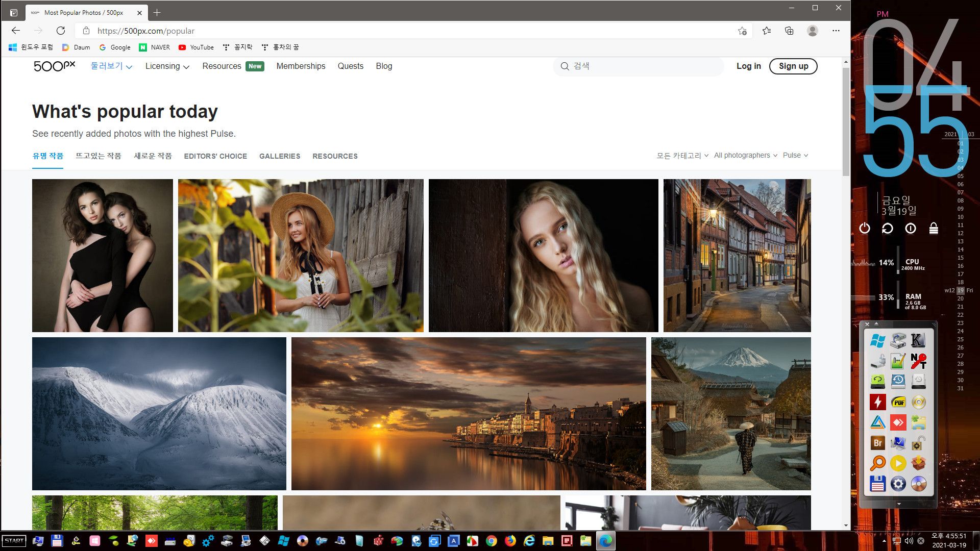Open the browser Favorites list icon
Viewport: 980px width, 551px height.
(x=767, y=31)
